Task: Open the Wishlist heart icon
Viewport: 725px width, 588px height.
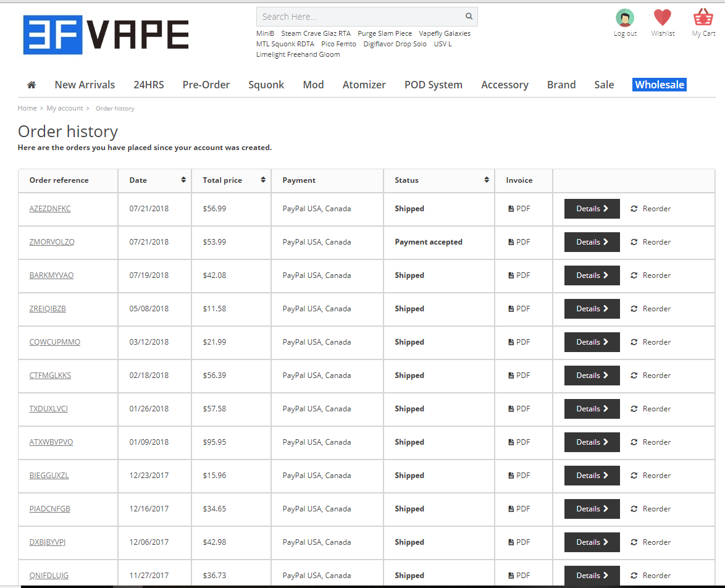Action: [x=663, y=18]
